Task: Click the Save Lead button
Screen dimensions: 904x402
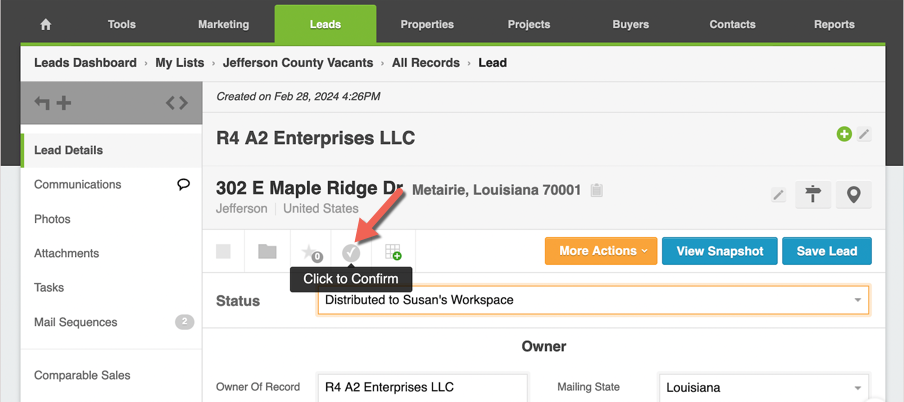Action: (826, 251)
